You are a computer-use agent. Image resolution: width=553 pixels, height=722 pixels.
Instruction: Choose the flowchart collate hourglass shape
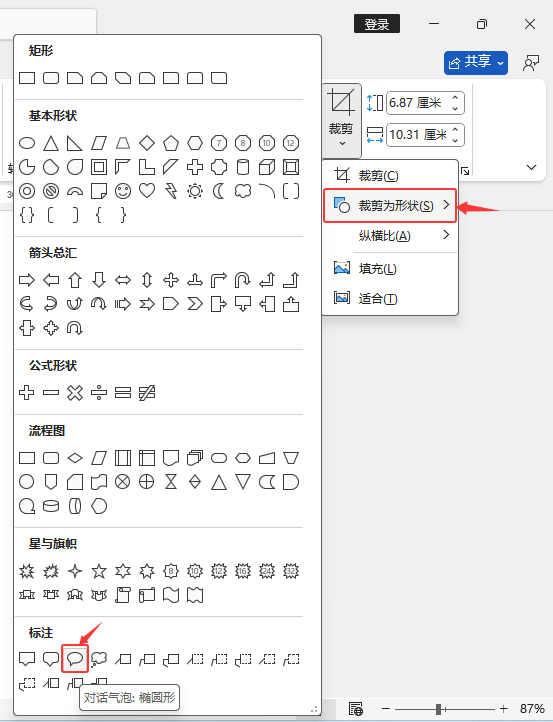(x=171, y=482)
